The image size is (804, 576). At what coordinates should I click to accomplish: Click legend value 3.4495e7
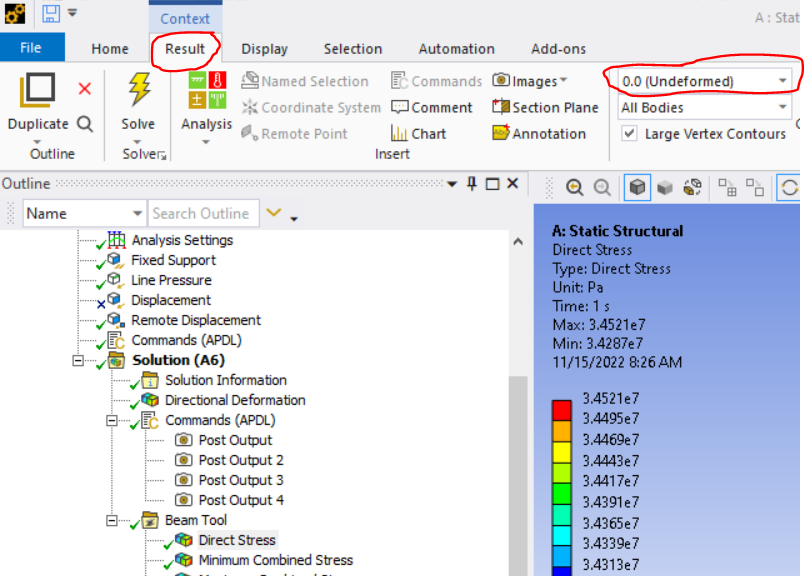[x=611, y=419]
